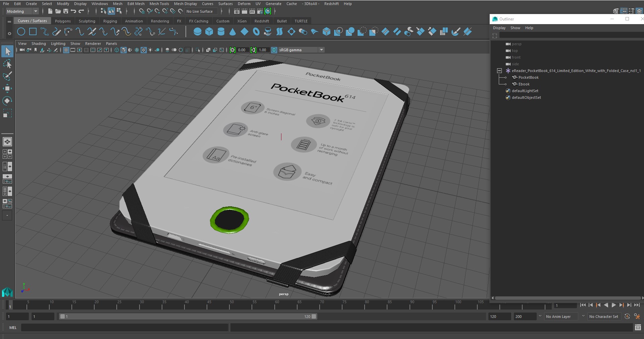Open the viewport Shading menu
This screenshot has width=644, height=339.
pyautogui.click(x=39, y=44)
